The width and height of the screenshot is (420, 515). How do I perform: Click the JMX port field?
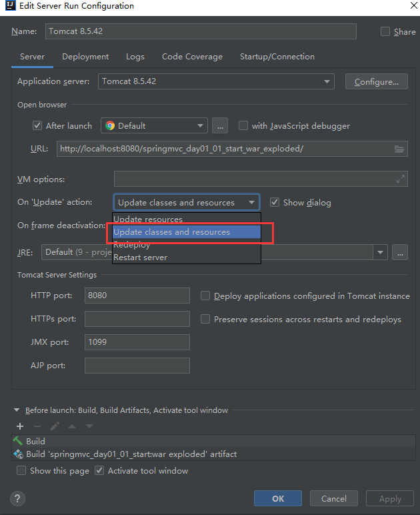point(137,342)
